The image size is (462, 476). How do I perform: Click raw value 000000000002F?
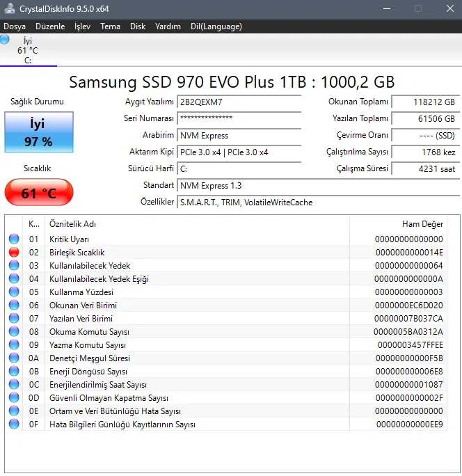[409, 397]
